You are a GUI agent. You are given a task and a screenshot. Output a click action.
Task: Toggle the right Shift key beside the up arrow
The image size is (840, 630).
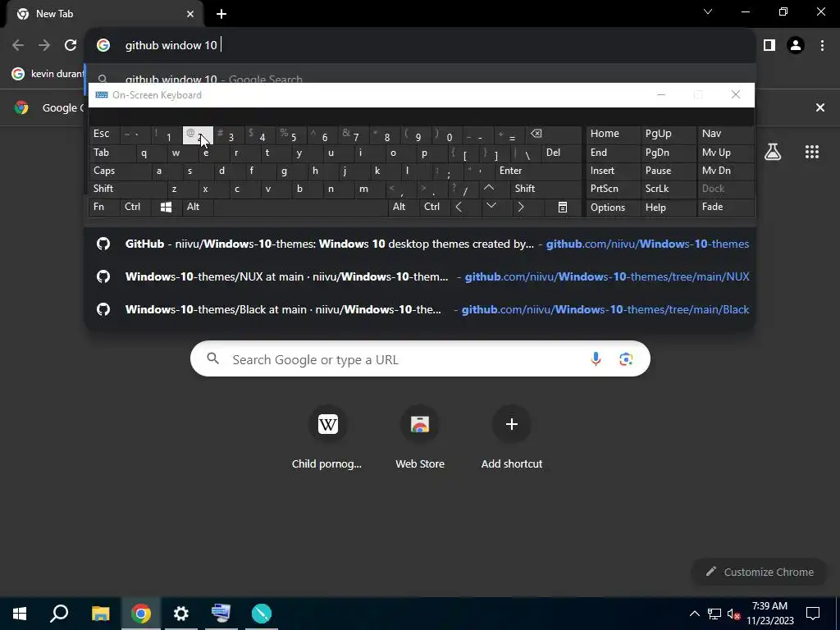pos(546,189)
